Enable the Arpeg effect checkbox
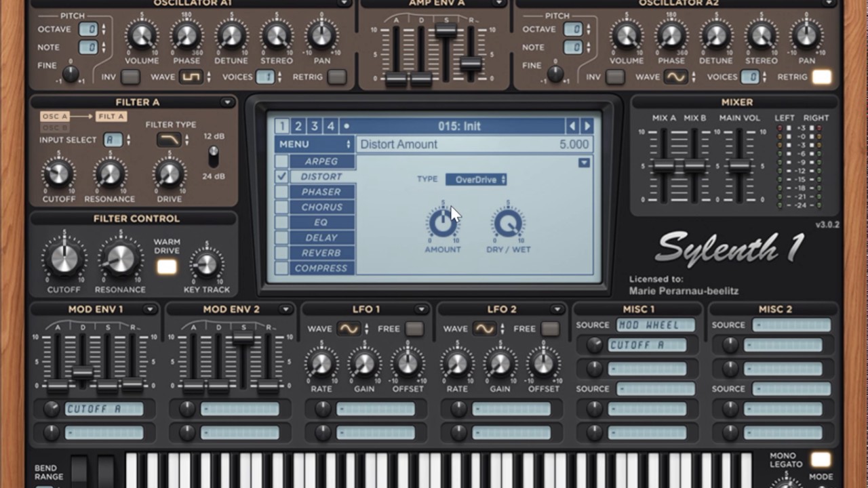Screen dimensions: 868x488 point(281,161)
